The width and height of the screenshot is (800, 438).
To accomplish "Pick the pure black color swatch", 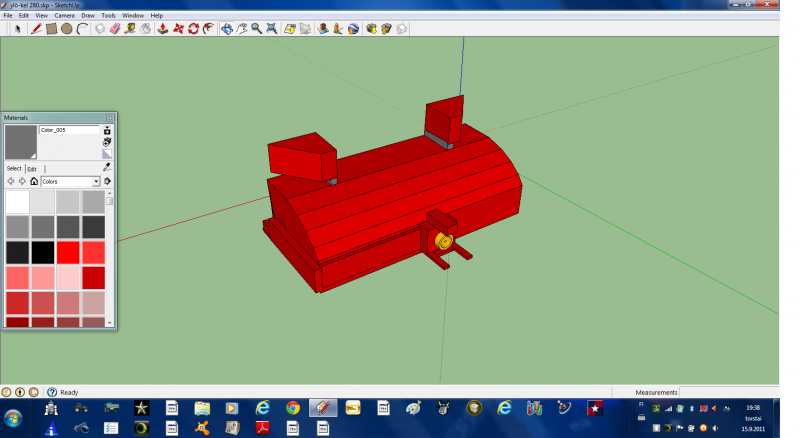I will [x=43, y=253].
